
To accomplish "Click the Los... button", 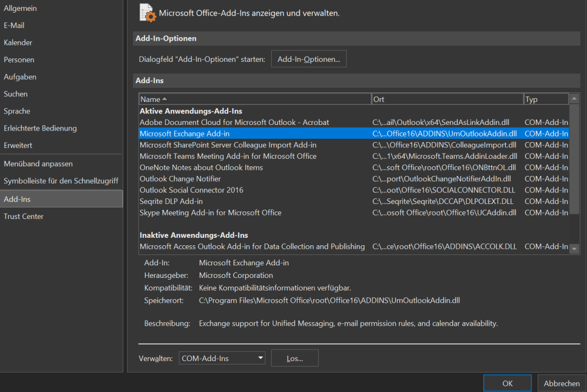I will 295,358.
